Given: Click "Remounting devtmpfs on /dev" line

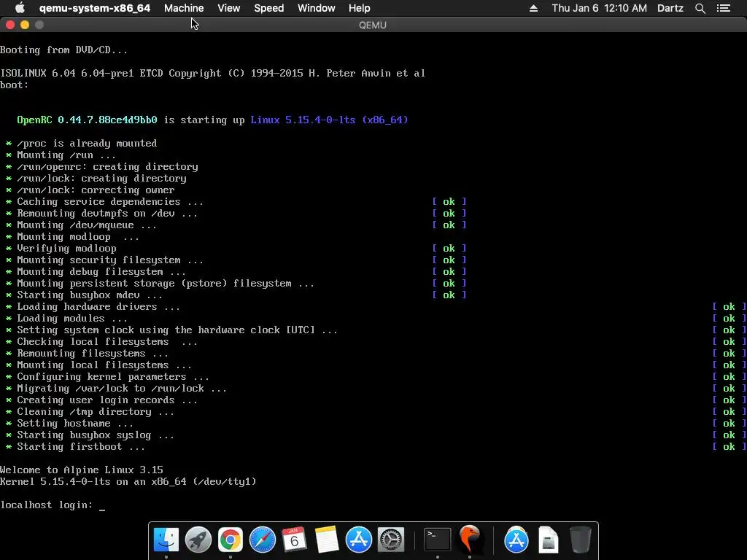Looking at the screenshot, I should click(107, 214).
